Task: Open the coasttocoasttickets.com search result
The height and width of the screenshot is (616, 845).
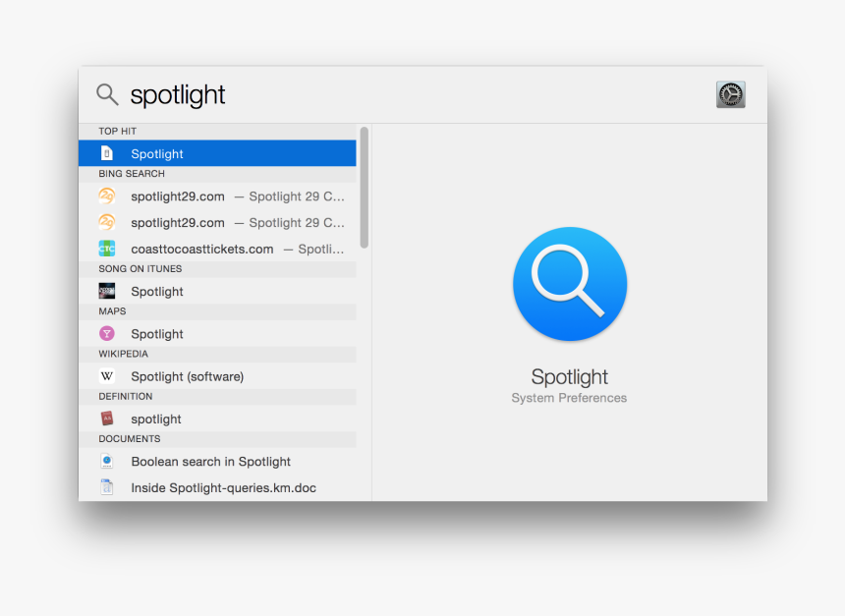Action: (x=202, y=249)
